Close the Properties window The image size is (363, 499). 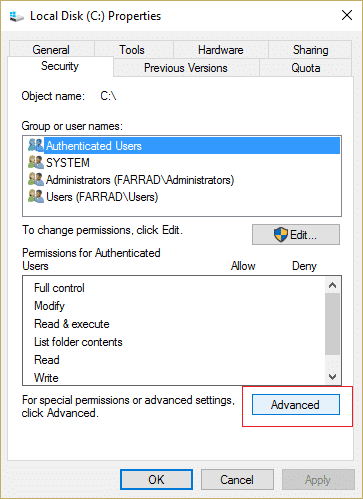point(347,15)
